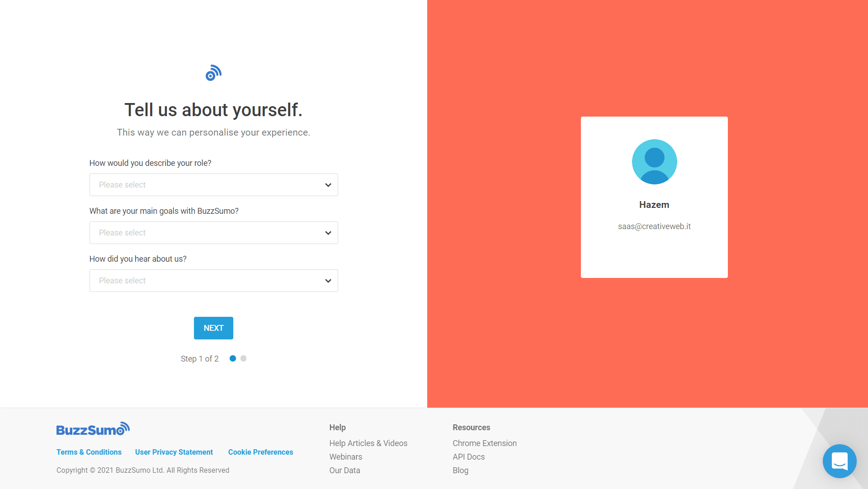This screenshot has height=489, width=868.
Task: Expand the main goals dropdown
Action: [213, 232]
